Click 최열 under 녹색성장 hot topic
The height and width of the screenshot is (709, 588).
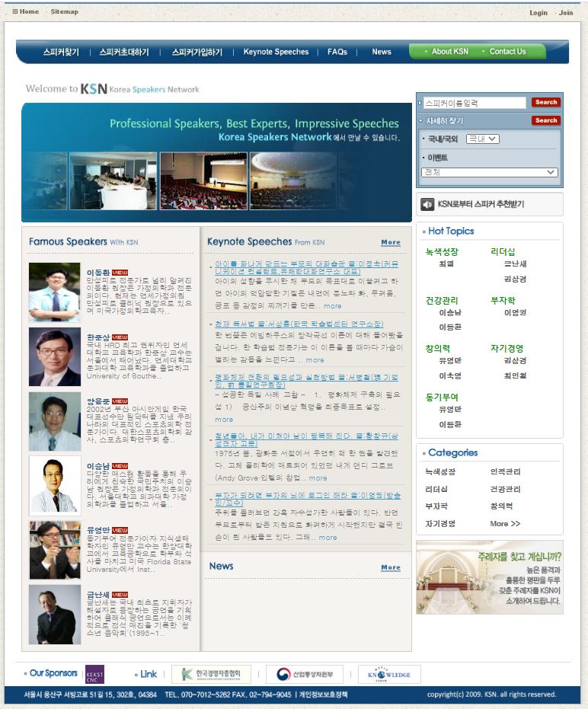(446, 264)
